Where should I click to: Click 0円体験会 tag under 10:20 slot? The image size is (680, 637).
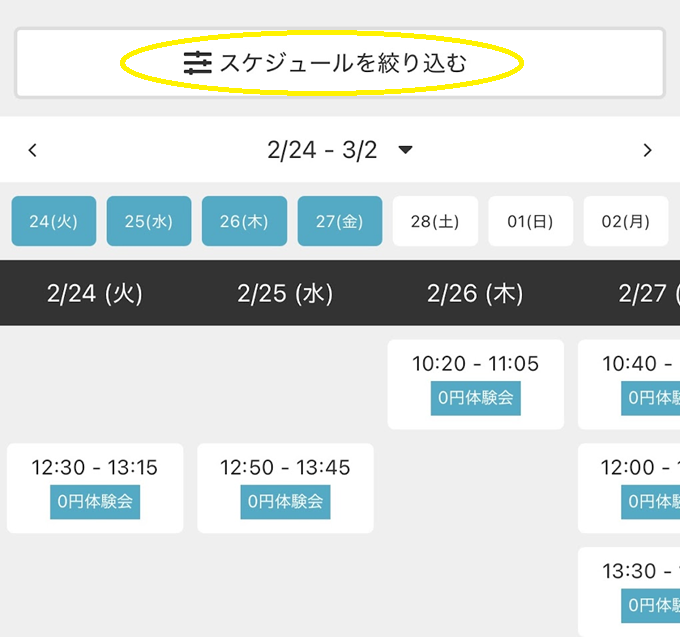[x=475, y=398]
